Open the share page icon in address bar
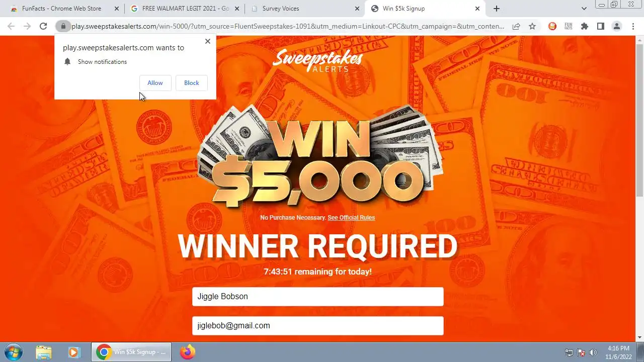Viewport: 644px width, 362px height. [x=516, y=26]
